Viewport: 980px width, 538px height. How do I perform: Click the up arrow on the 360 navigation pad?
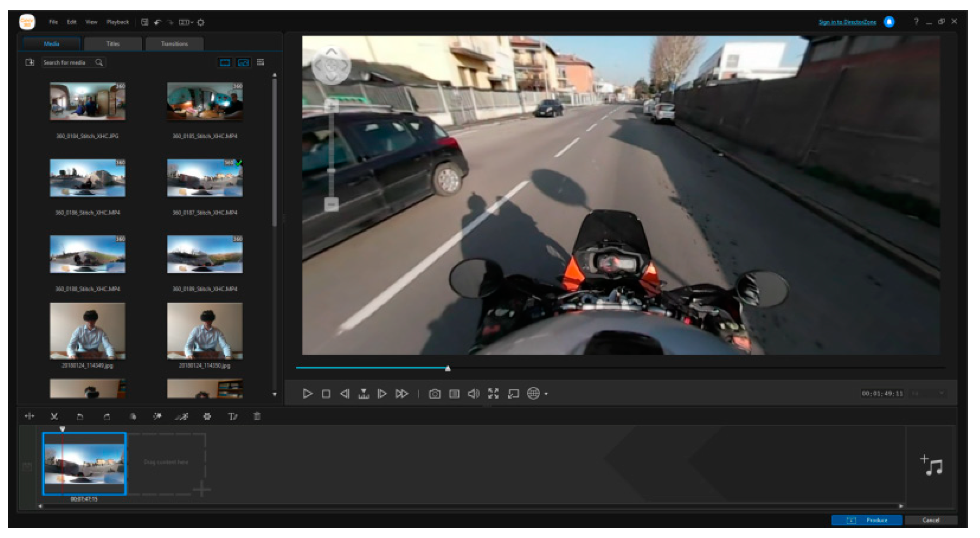331,52
